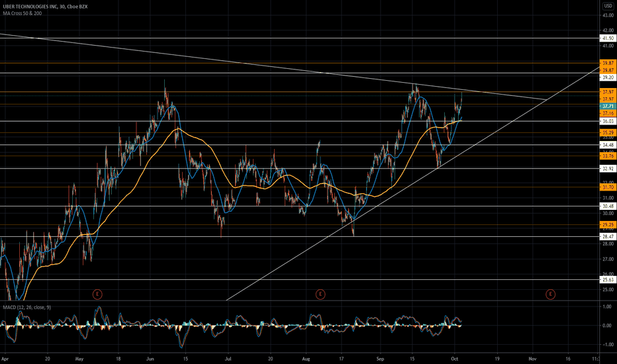This screenshot has width=617, height=364.
Task: Click the Jul label on time axis
Action: [x=228, y=359]
